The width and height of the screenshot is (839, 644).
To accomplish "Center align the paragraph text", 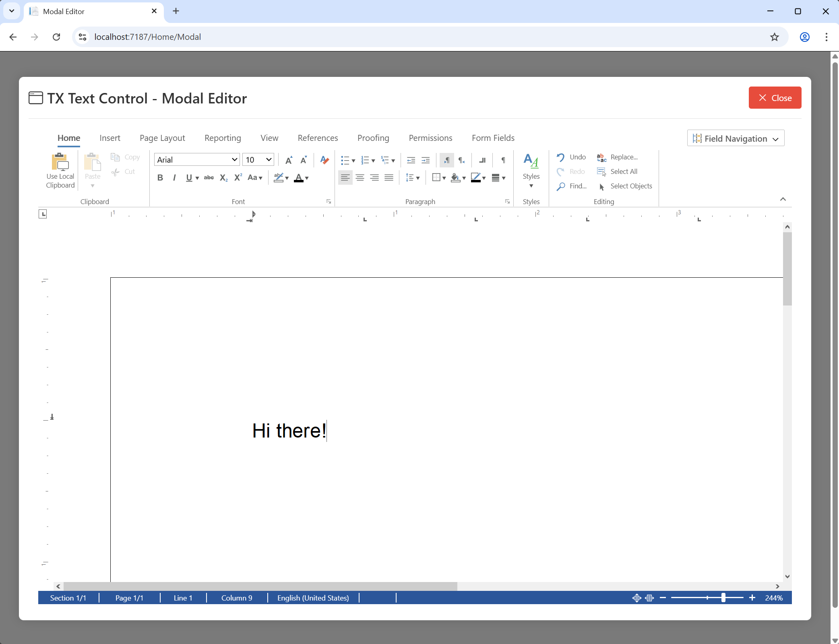I will tap(360, 178).
